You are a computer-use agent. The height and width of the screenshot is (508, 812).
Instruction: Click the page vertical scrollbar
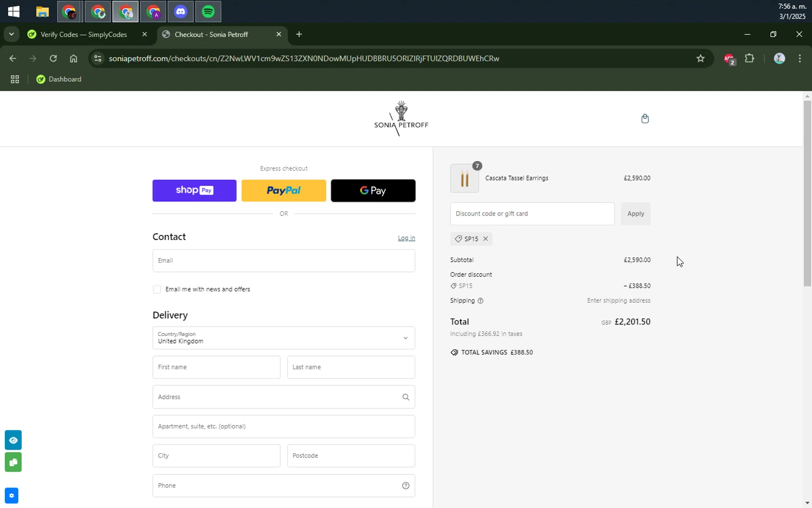point(807,193)
